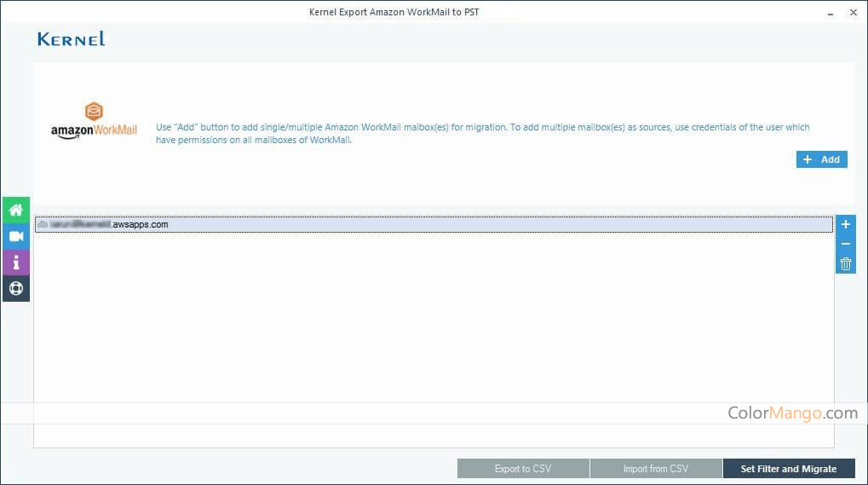Click the Amazon WorkMail logo
The width and height of the screenshot is (868, 485).
point(94,121)
